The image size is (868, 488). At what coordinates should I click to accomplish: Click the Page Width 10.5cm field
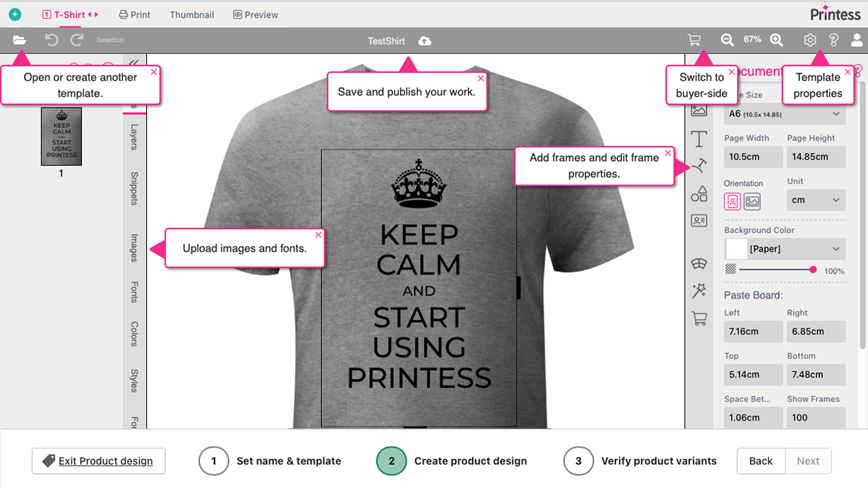tap(754, 157)
